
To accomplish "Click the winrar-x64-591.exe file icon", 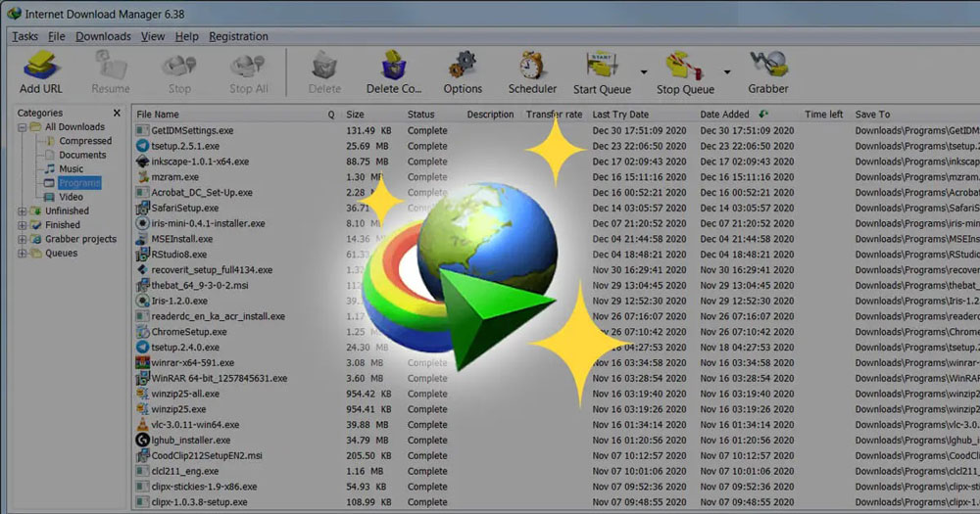I will [142, 363].
